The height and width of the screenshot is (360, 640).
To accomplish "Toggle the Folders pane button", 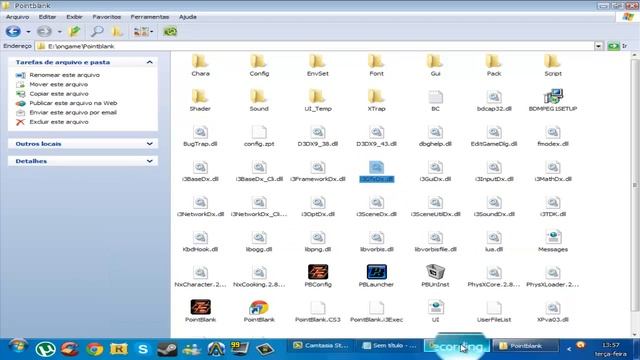I will 117,31.
